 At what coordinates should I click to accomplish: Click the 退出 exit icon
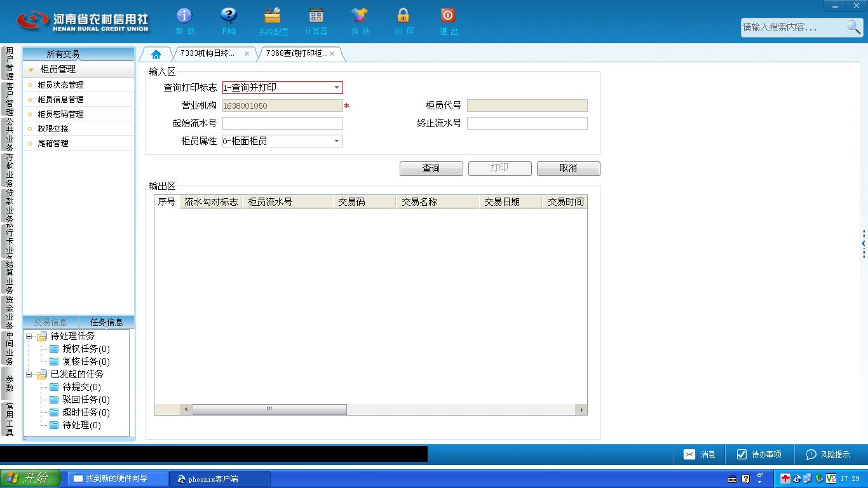point(448,16)
